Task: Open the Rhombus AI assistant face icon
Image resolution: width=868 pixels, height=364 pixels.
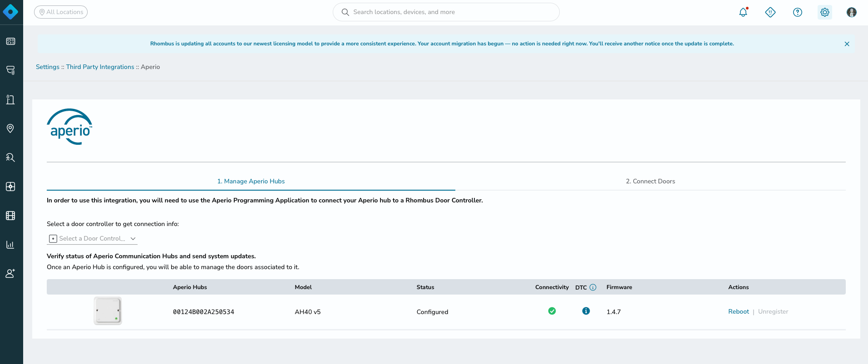Action: pyautogui.click(x=770, y=12)
